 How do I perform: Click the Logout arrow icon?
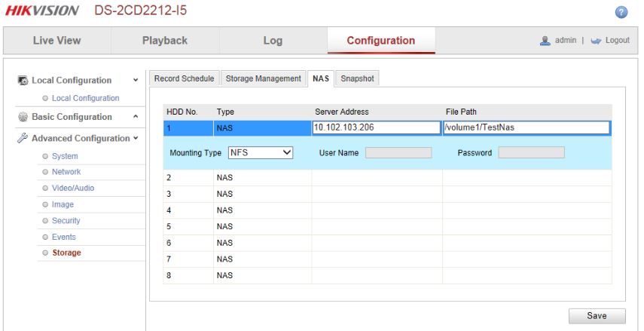click(597, 41)
